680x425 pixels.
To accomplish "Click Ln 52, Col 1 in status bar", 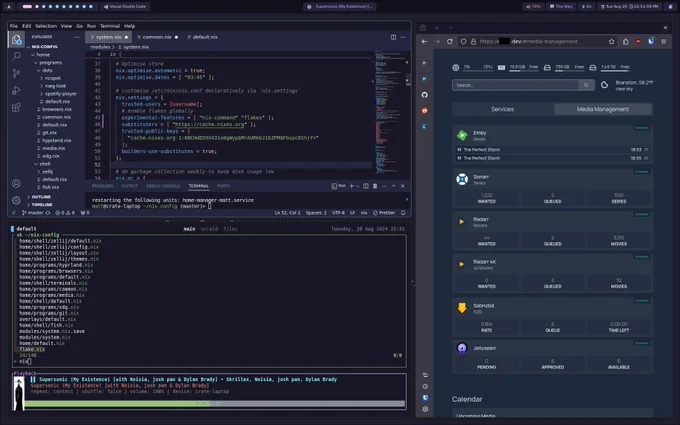I will (288, 213).
